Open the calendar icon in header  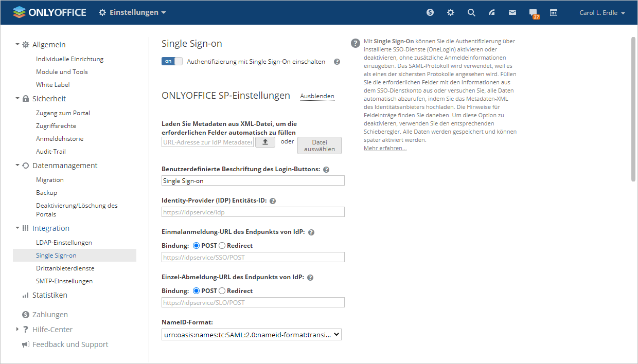(554, 12)
